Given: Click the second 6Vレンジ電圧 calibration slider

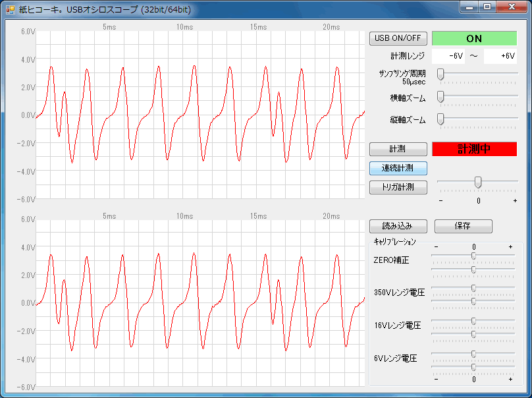Looking at the screenshot, I should 473,368.
